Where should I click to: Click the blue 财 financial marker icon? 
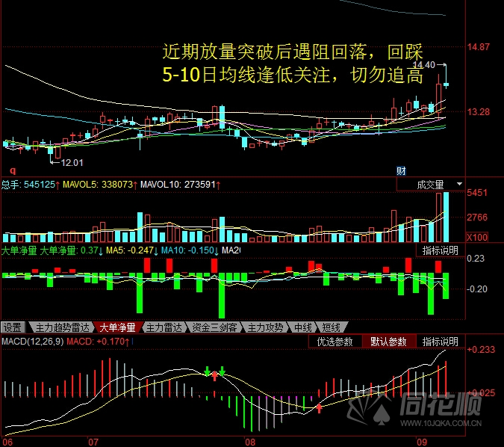(401, 171)
